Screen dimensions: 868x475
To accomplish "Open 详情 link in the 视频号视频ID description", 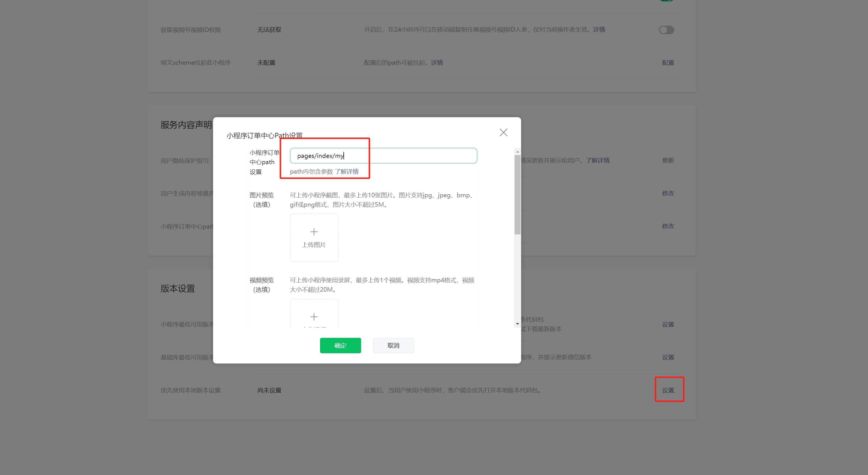I will (x=599, y=30).
